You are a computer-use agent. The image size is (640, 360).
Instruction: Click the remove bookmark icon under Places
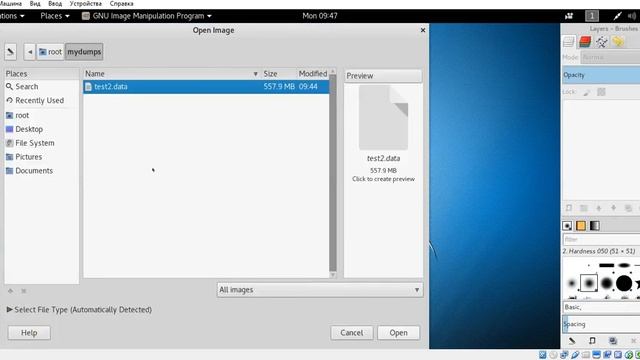coord(24,291)
